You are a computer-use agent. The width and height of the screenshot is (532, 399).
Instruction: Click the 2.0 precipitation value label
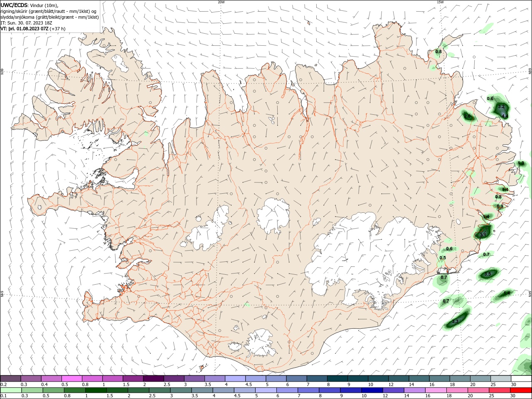(x=467, y=116)
